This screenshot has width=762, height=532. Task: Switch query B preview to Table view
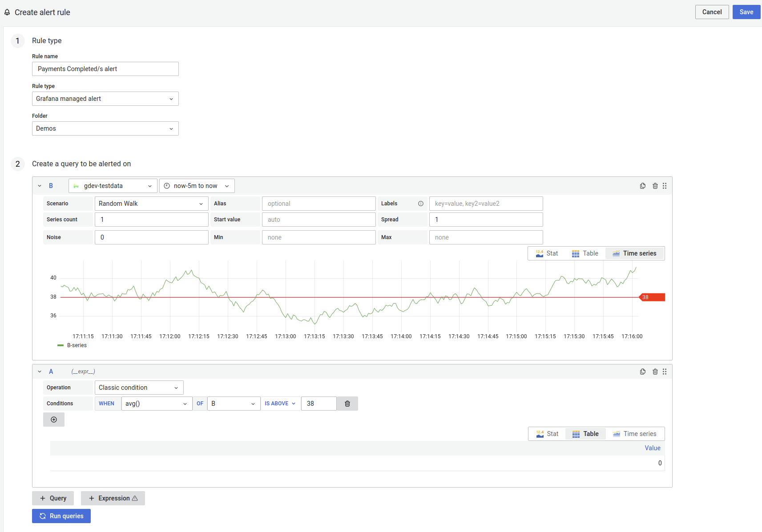[585, 253]
